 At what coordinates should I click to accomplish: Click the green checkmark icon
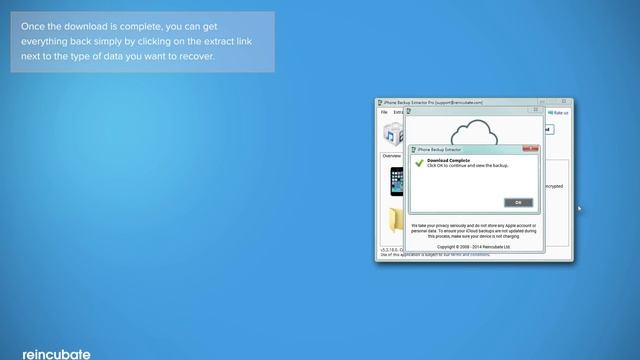point(419,163)
